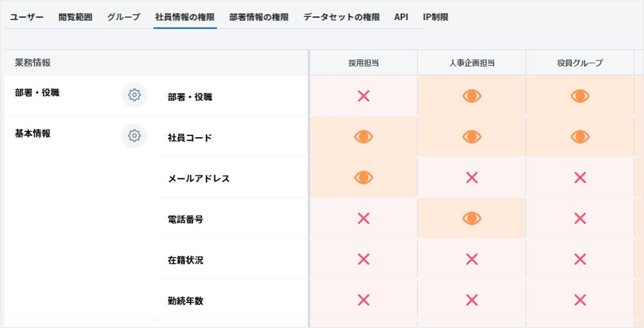Open gear settings for 基本情報 section
This screenshot has width=644, height=328.
pyautogui.click(x=134, y=136)
